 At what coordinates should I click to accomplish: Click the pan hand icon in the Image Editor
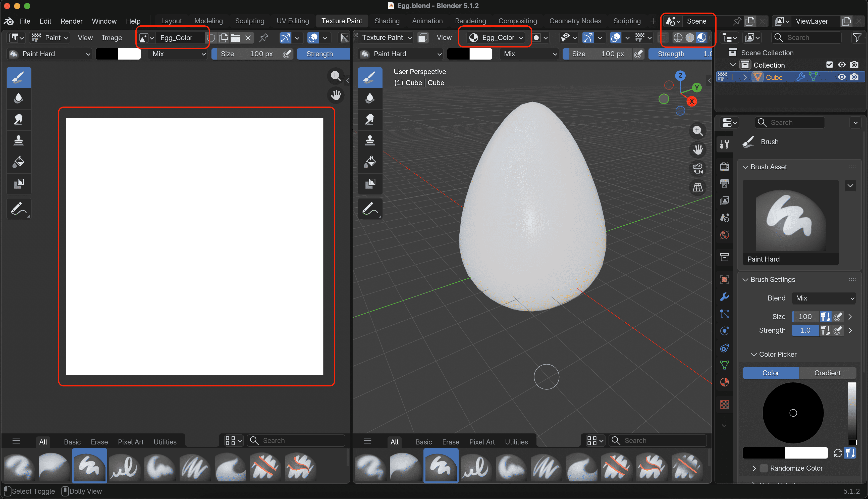point(336,95)
